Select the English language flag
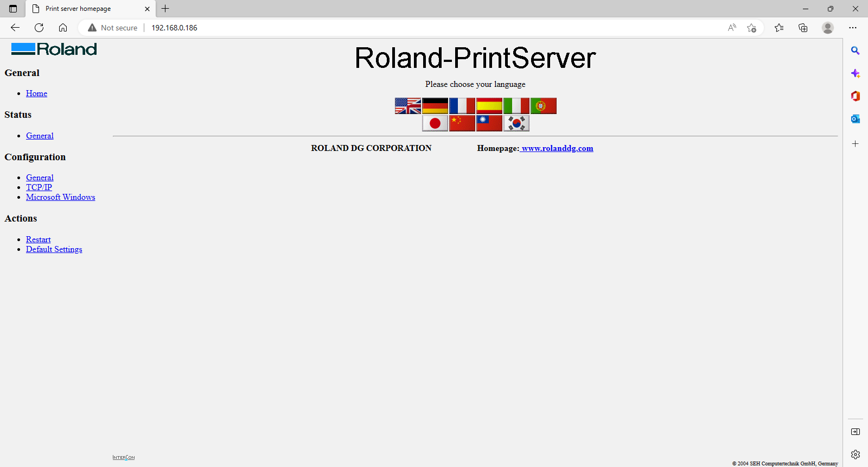The width and height of the screenshot is (868, 467). (408, 106)
